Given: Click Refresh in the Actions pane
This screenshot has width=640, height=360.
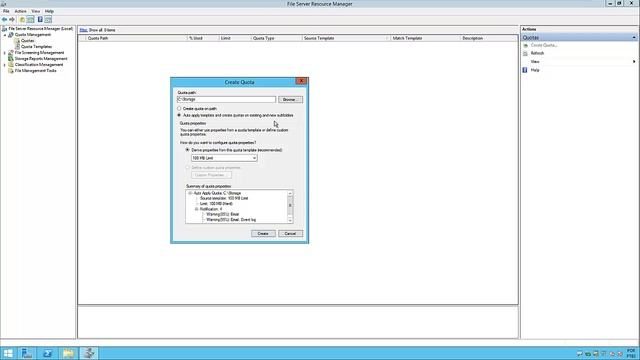Looking at the screenshot, I should click(x=537, y=53).
